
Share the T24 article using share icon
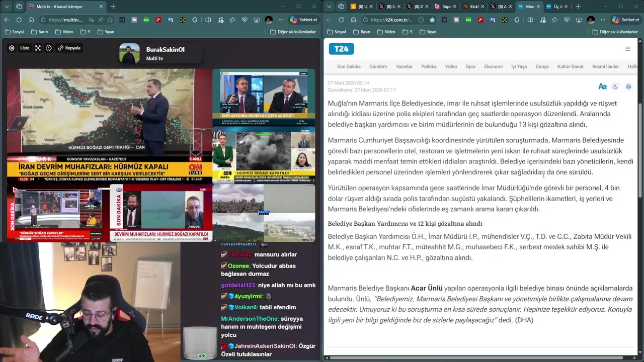tap(615, 86)
